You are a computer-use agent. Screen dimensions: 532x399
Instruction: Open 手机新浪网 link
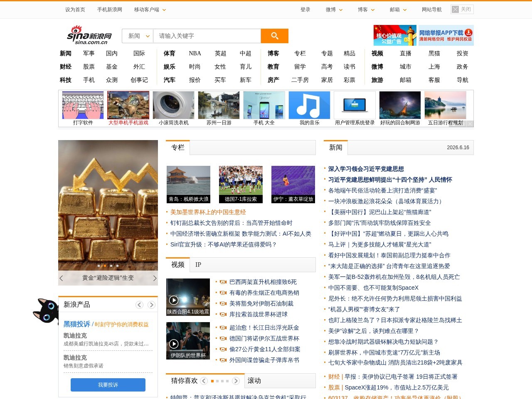click(x=110, y=10)
